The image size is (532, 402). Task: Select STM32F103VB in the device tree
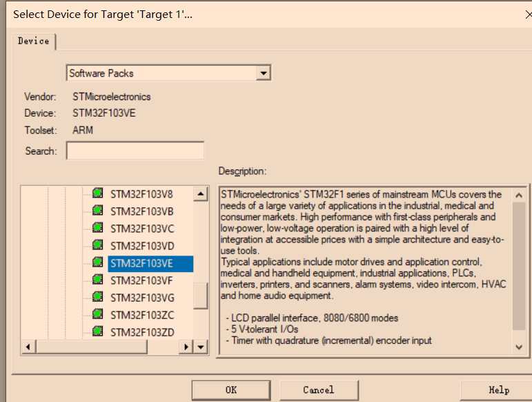pyautogui.click(x=142, y=211)
